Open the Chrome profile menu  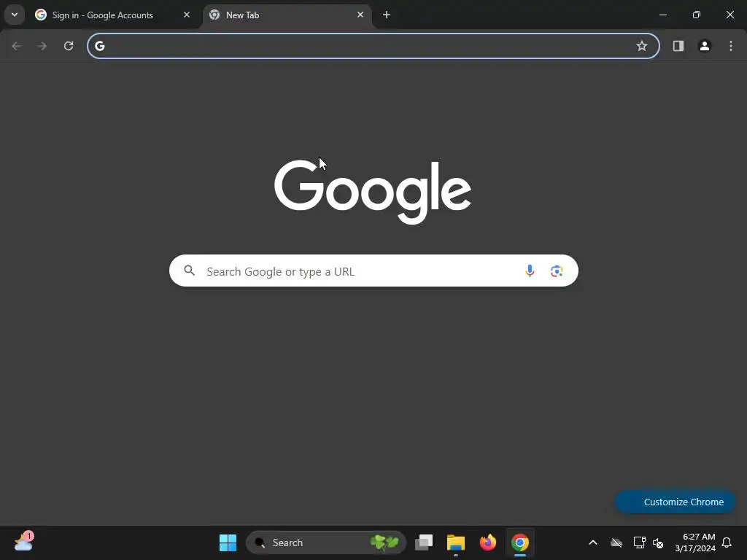pos(705,46)
